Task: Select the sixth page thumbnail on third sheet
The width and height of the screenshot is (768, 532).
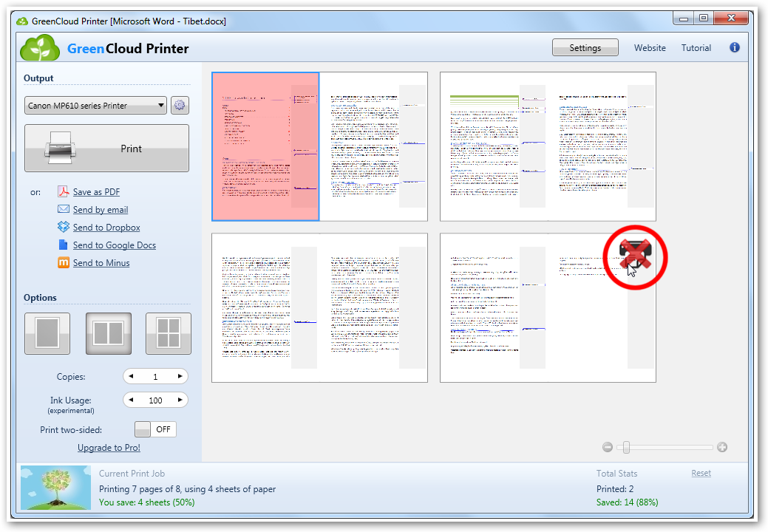Action: (x=374, y=307)
